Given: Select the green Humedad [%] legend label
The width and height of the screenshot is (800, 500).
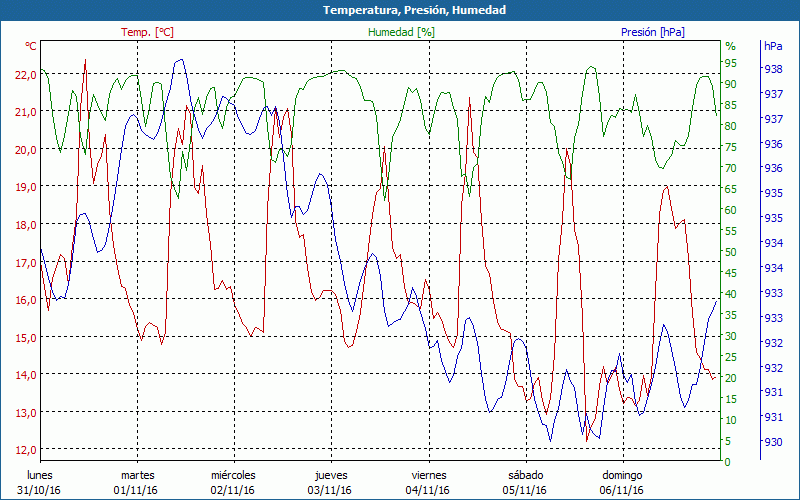Looking at the screenshot, I should click(x=401, y=32).
